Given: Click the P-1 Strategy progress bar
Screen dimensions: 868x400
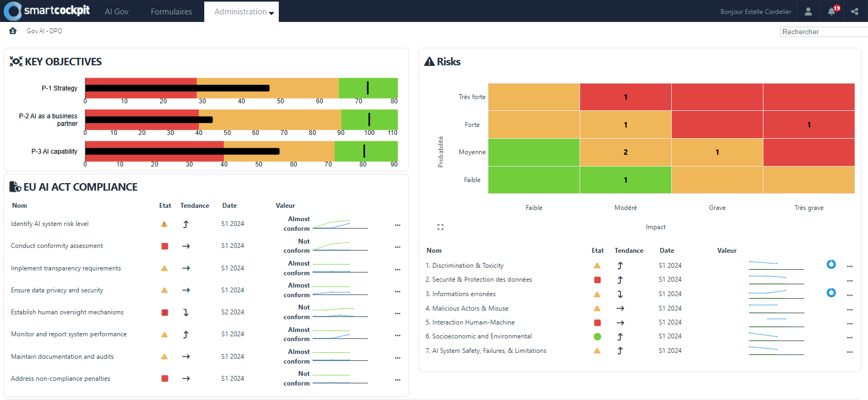Looking at the screenshot, I should point(241,88).
